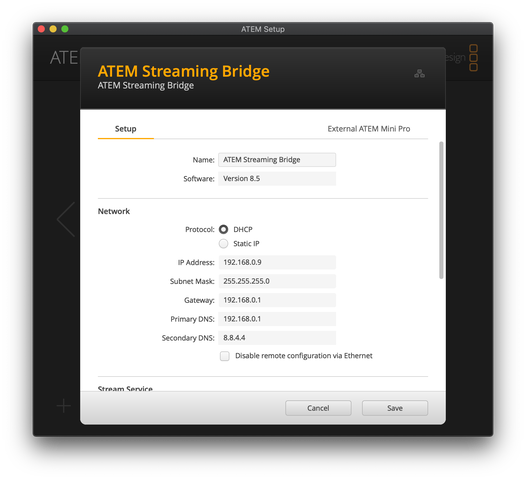Click the Gateway field
526x480 pixels.
click(x=277, y=300)
